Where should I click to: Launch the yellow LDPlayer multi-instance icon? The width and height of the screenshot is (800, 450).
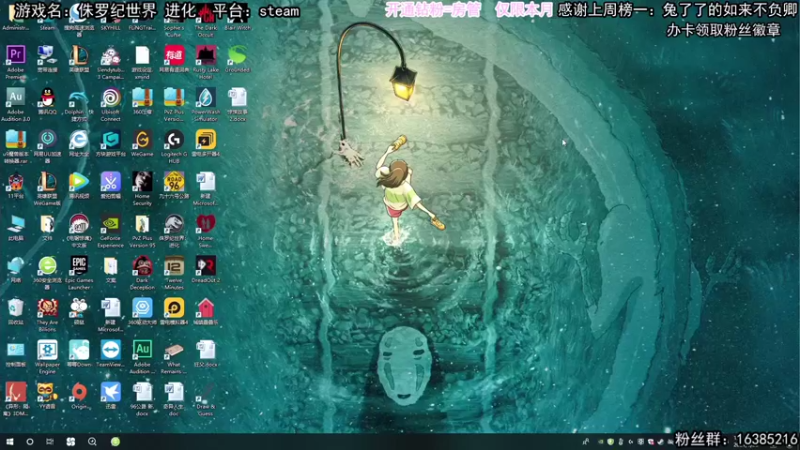click(x=206, y=139)
